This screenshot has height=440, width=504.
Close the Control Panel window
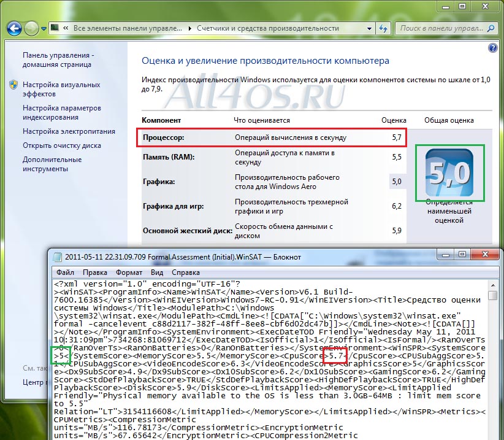coord(485,6)
